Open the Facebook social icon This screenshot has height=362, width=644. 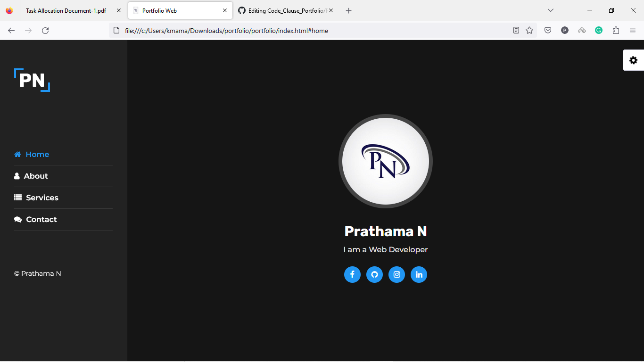pos(352,274)
